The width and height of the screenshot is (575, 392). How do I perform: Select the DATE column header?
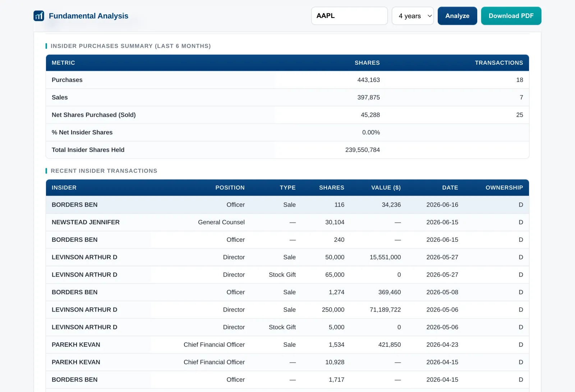point(450,188)
